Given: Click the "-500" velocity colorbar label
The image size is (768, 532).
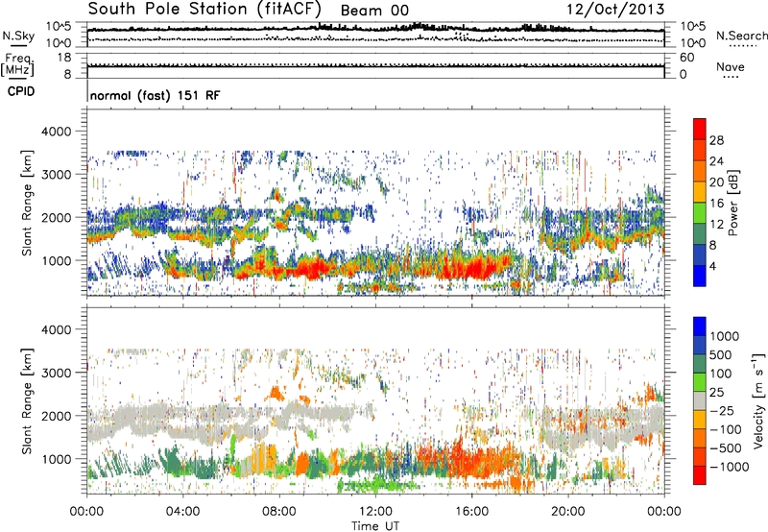Looking at the screenshot, I should click(725, 447).
